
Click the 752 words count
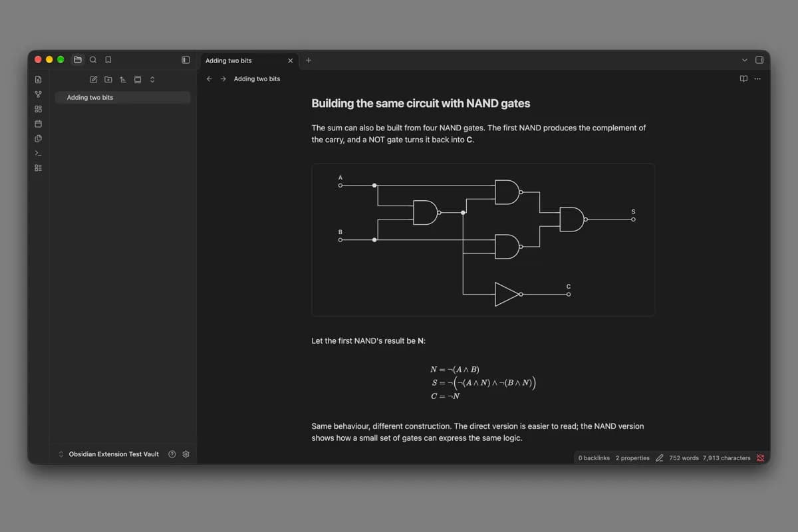click(684, 458)
